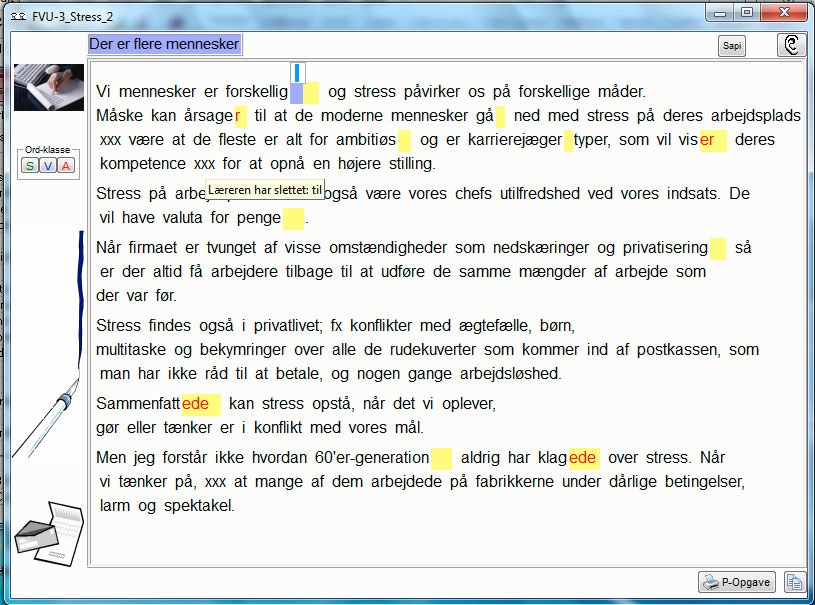This screenshot has width=815, height=605.
Task: Click yellow highlight after 'karrierejæger'
Action: [568, 140]
